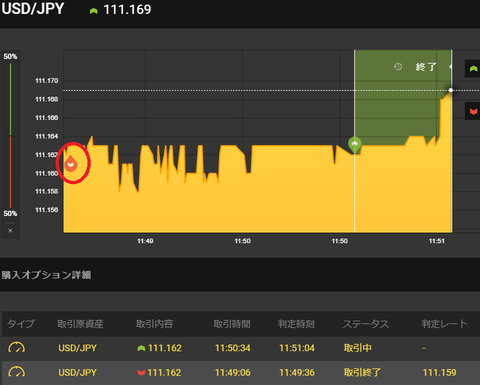Click the 111.156 price axis label
This screenshot has width=480, height=385.
click(47, 210)
